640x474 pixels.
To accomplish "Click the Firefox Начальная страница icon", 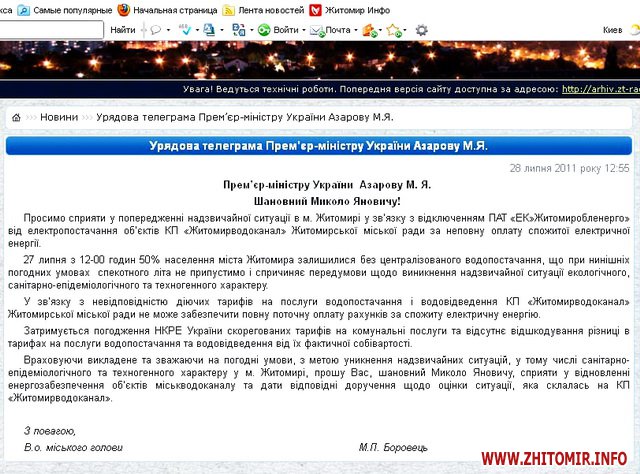I will 124,9.
